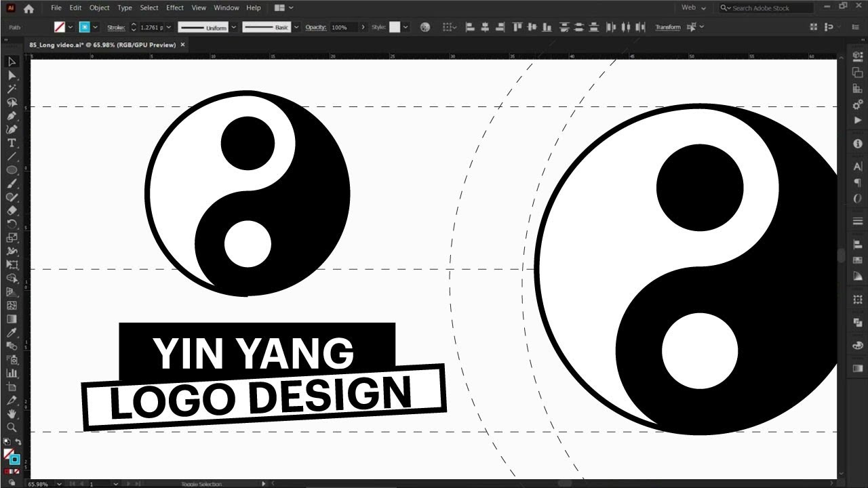Select the Ellipse tool
This screenshot has height=488, width=868.
[x=12, y=170]
